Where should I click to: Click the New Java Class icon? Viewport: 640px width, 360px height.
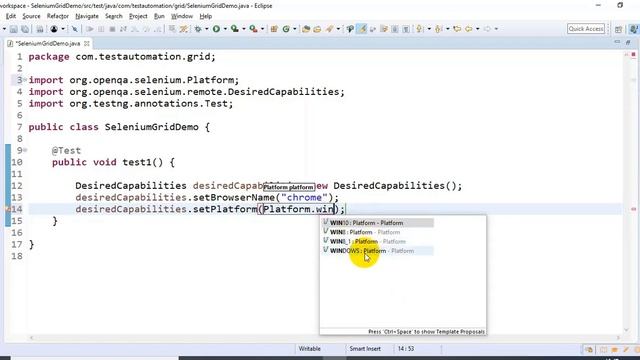[286, 29]
